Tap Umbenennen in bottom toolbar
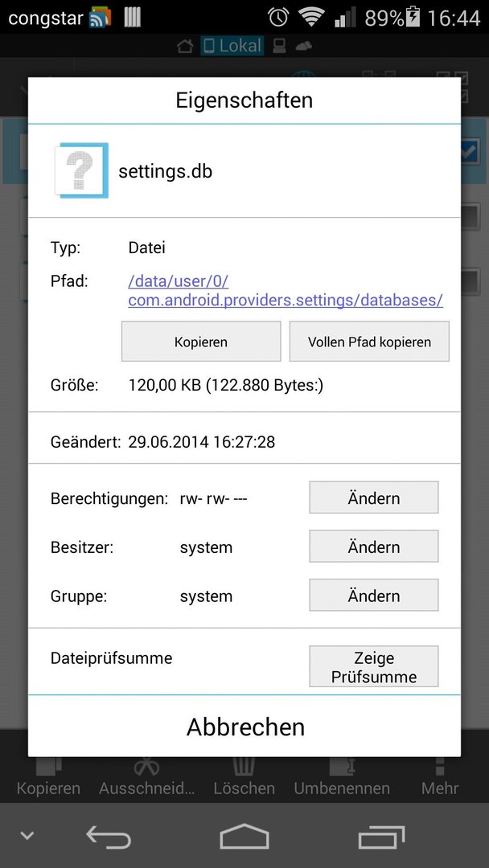 (x=342, y=777)
